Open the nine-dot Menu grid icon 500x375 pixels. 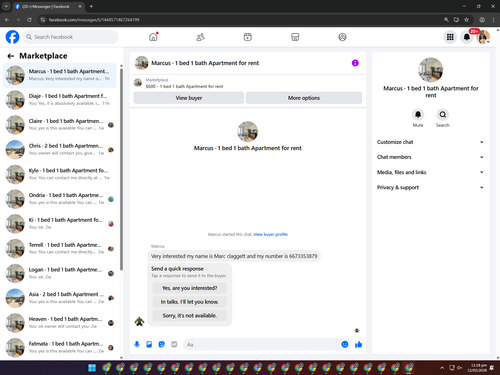(450, 37)
